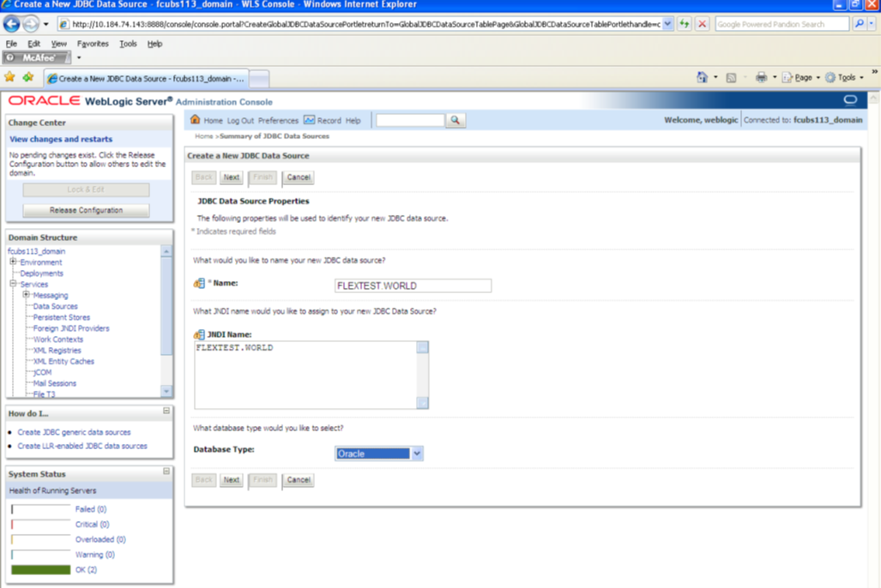Collapse the How do I panel
Screen dimensions: 881x588
click(x=166, y=411)
